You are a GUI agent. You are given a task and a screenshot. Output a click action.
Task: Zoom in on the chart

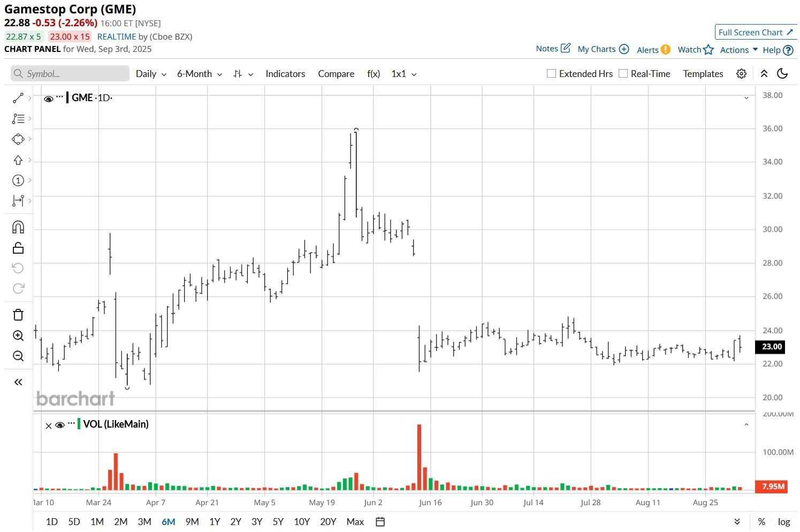click(x=18, y=336)
